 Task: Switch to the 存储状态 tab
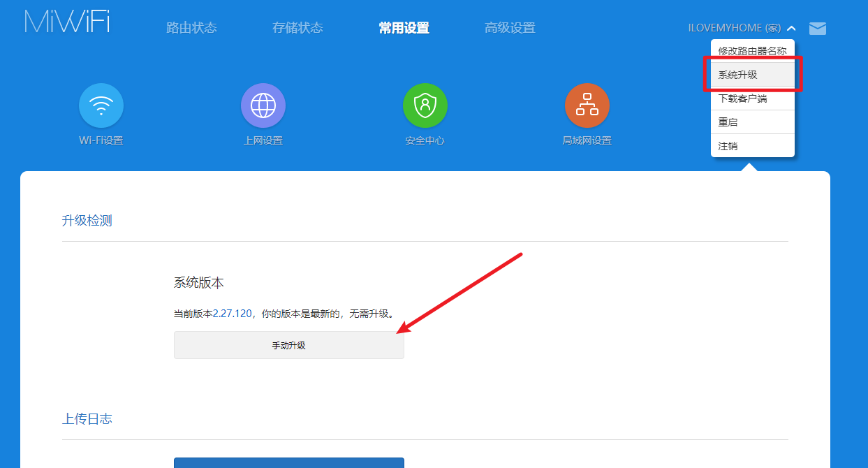click(x=297, y=28)
